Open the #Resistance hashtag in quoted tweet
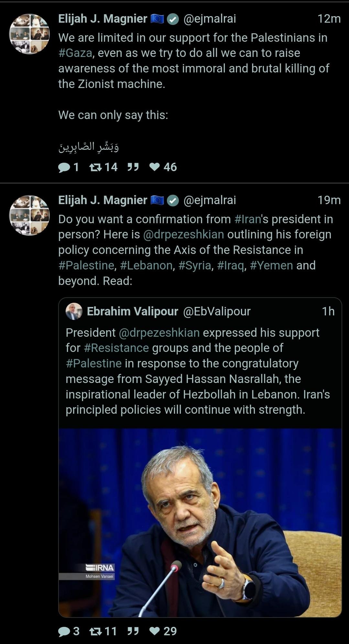 116,348
